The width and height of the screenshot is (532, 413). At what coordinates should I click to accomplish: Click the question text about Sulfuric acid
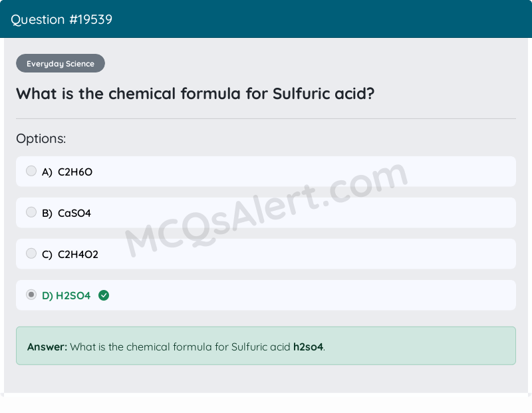(194, 94)
